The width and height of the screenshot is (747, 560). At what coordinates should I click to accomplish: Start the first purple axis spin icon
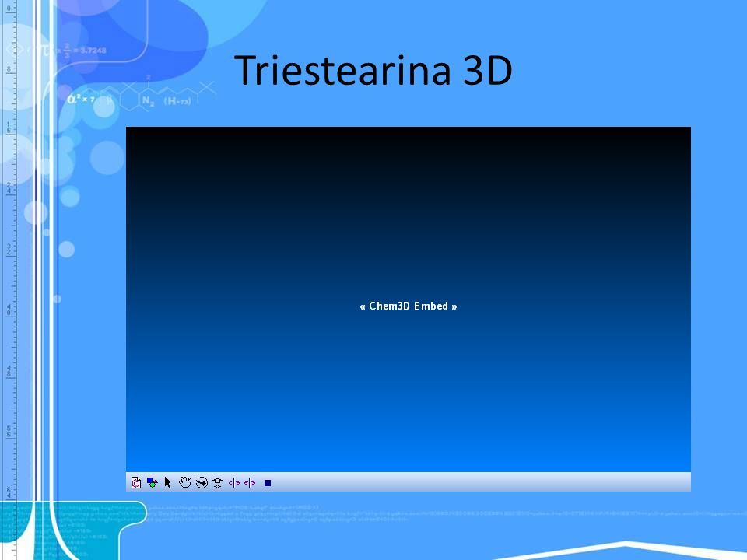coord(234,483)
